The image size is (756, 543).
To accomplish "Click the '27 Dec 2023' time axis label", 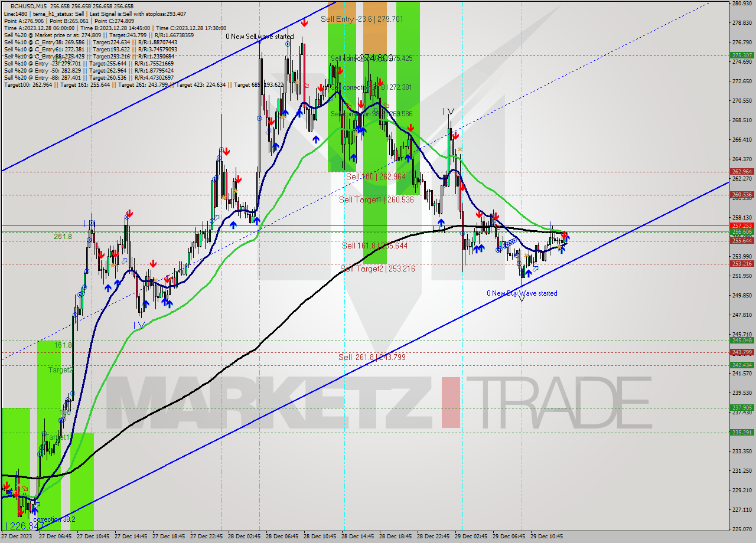I will tap(17, 537).
